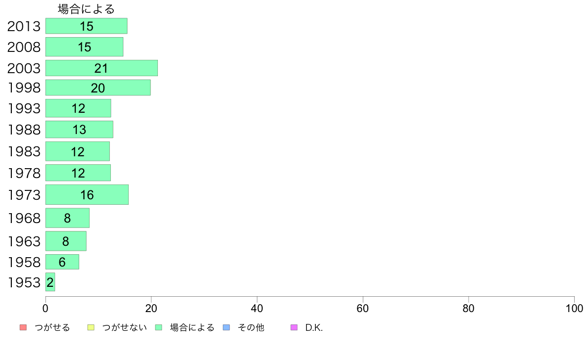Click the green 場合による legend swatch
Image resolution: width=588 pixels, height=364 pixels.
tap(158, 327)
